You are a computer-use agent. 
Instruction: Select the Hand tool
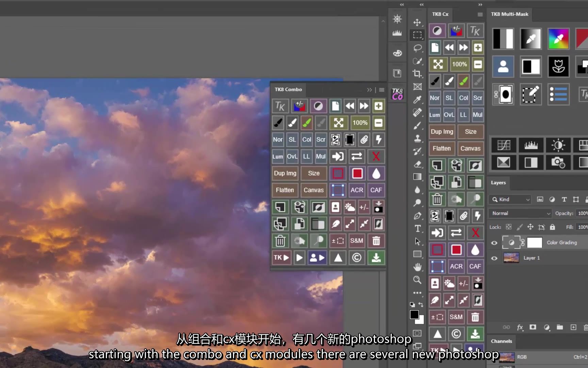pos(417,267)
